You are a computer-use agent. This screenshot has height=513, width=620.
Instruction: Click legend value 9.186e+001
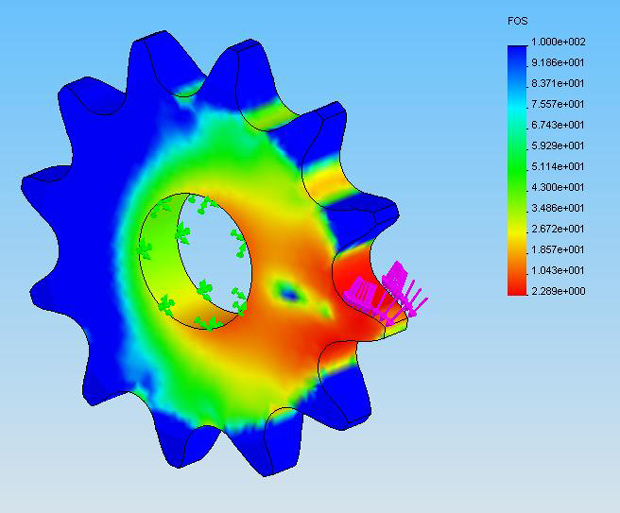(558, 62)
